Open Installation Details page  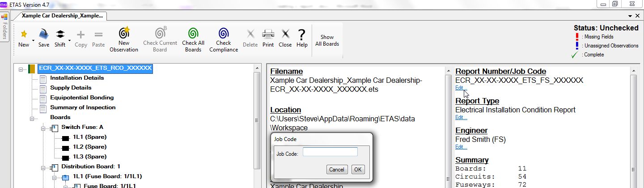point(77,78)
